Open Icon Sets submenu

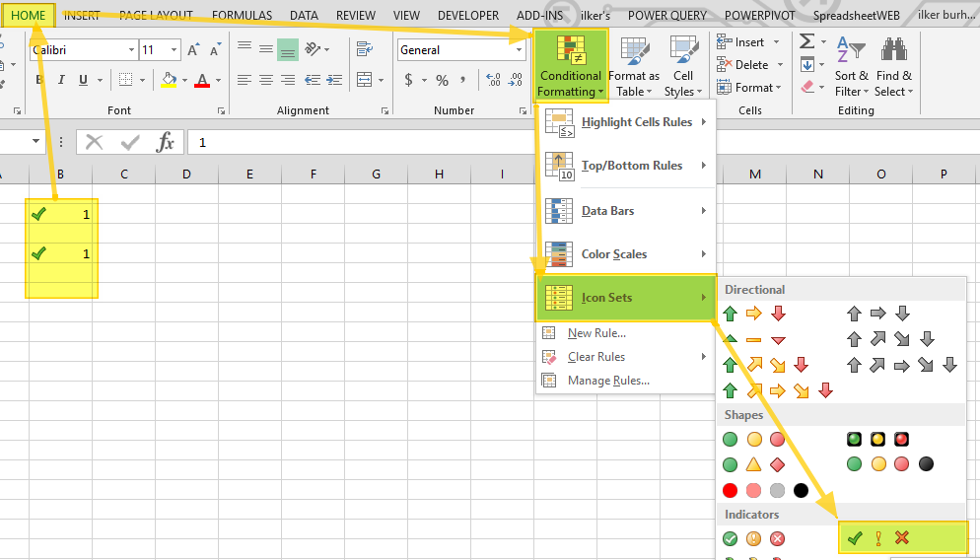pos(626,298)
